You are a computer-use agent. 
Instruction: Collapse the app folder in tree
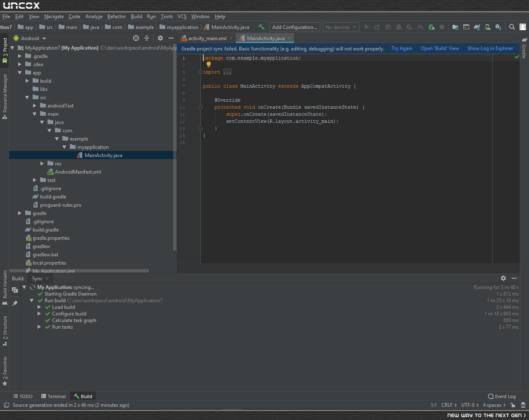pos(19,73)
